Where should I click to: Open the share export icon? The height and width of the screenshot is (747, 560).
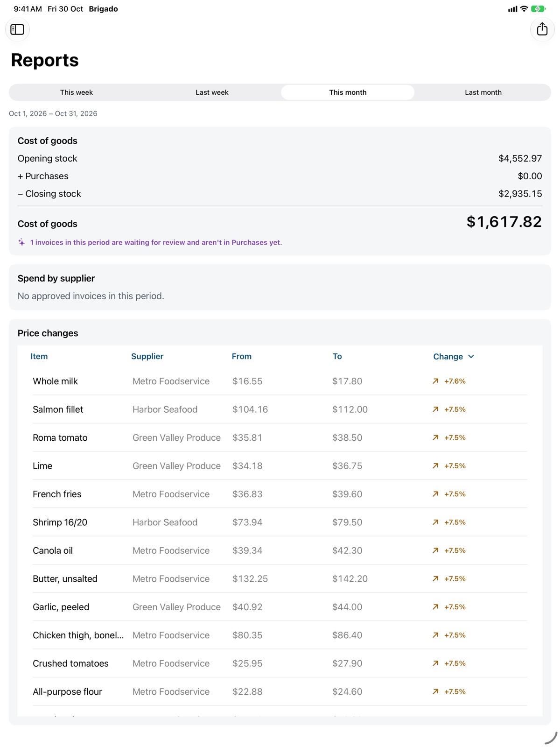coord(542,29)
